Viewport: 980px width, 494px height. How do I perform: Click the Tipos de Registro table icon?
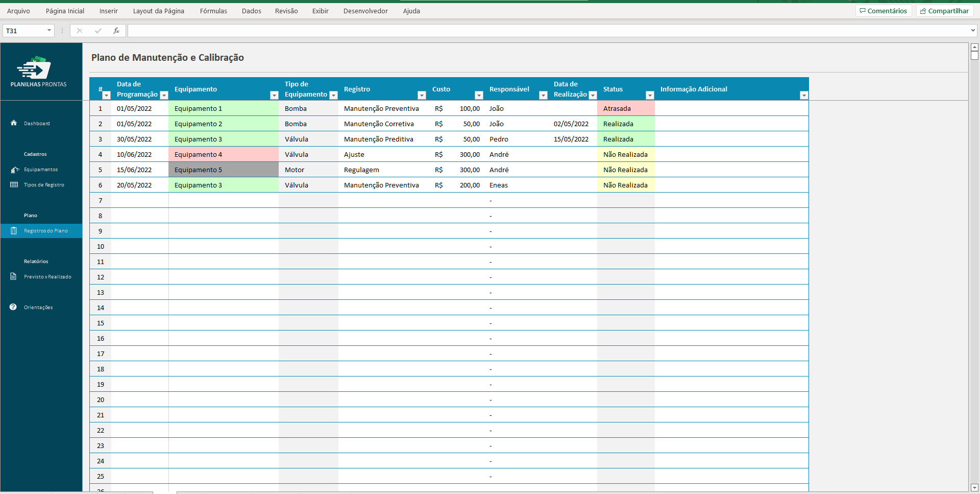click(x=14, y=185)
